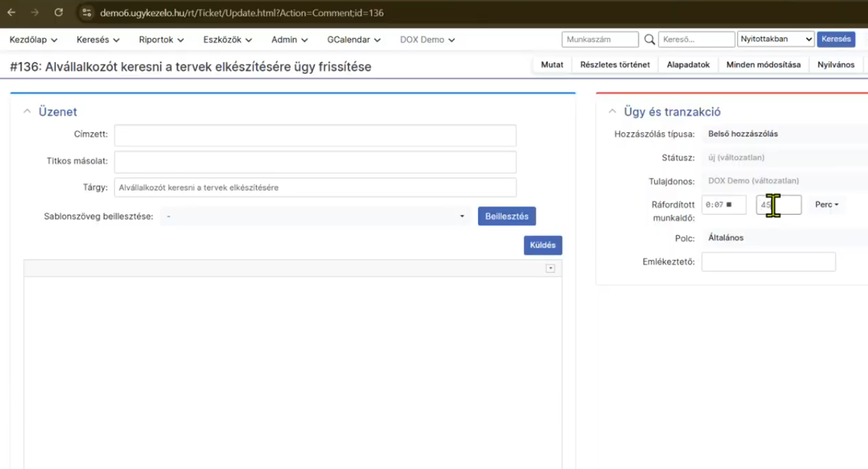Viewport: 868px width, 469px height.
Task: Open the Perc time unit dropdown
Action: (x=827, y=205)
